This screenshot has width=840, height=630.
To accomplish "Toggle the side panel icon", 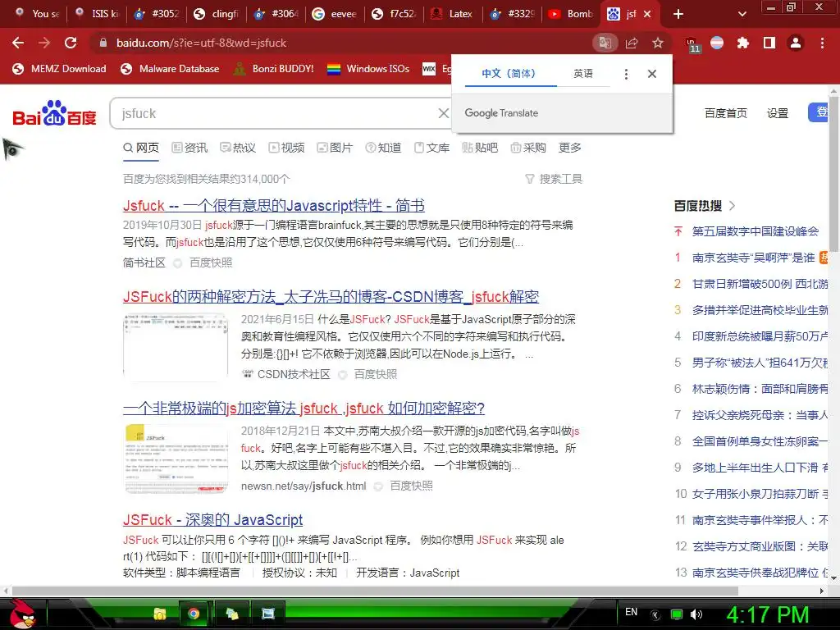I will click(769, 43).
